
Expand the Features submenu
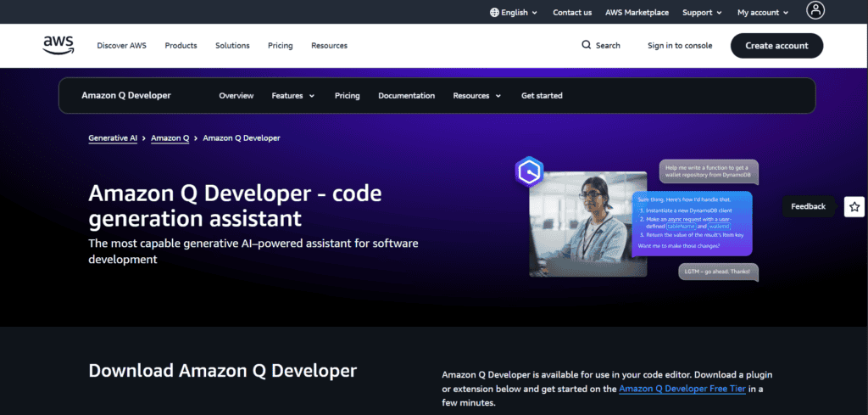click(292, 96)
